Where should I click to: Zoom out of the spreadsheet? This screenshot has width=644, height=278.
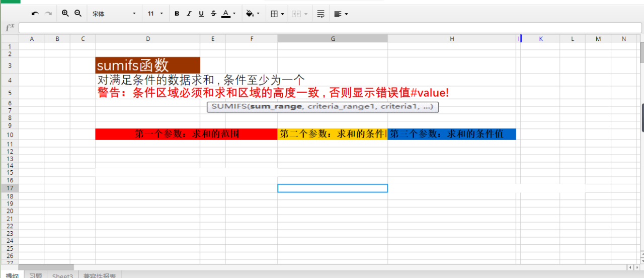pyautogui.click(x=78, y=14)
